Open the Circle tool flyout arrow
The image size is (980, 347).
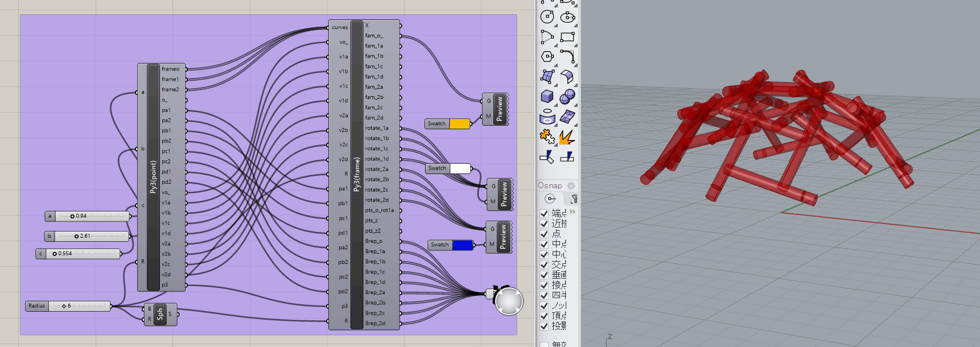(555, 23)
